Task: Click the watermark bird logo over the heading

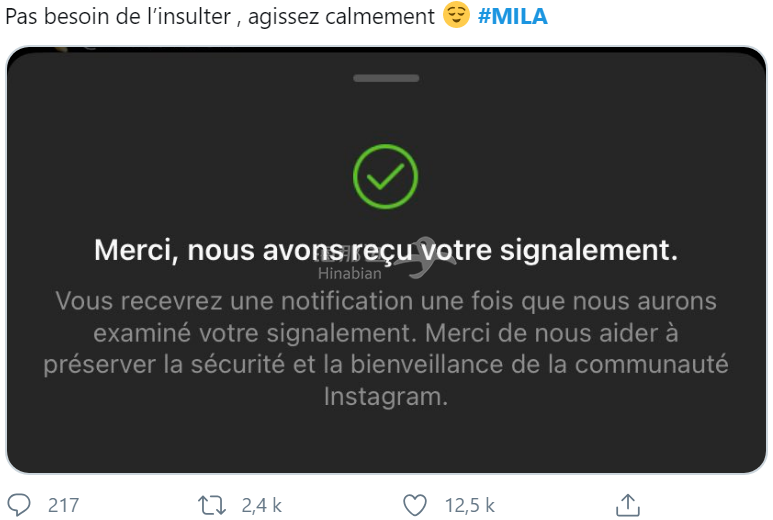Action: click(425, 257)
